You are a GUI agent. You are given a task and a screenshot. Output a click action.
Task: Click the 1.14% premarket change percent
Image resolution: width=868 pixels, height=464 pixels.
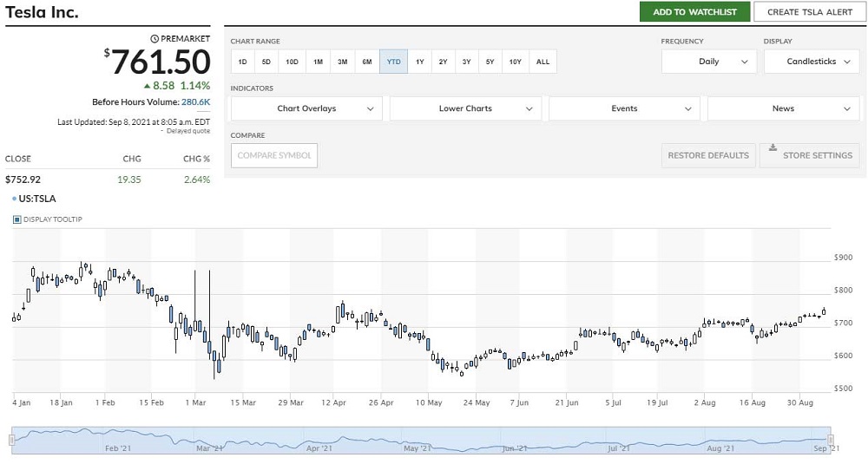coord(195,86)
